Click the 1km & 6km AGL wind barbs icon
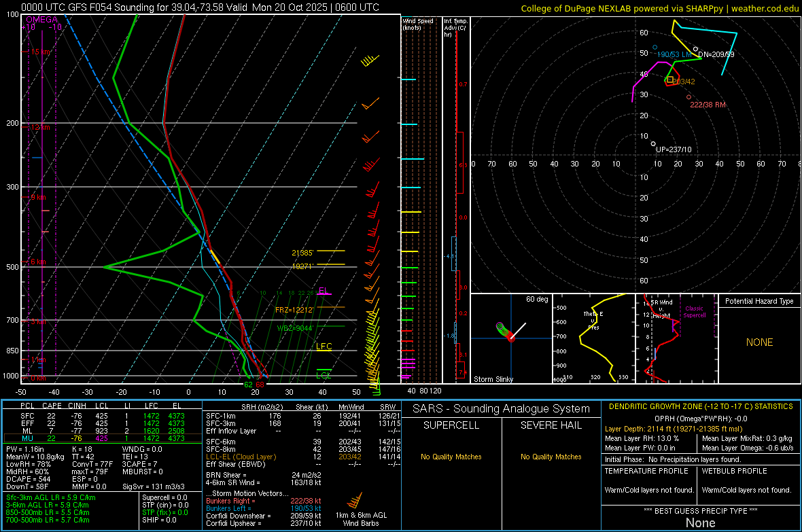The image size is (802, 532). (355, 500)
